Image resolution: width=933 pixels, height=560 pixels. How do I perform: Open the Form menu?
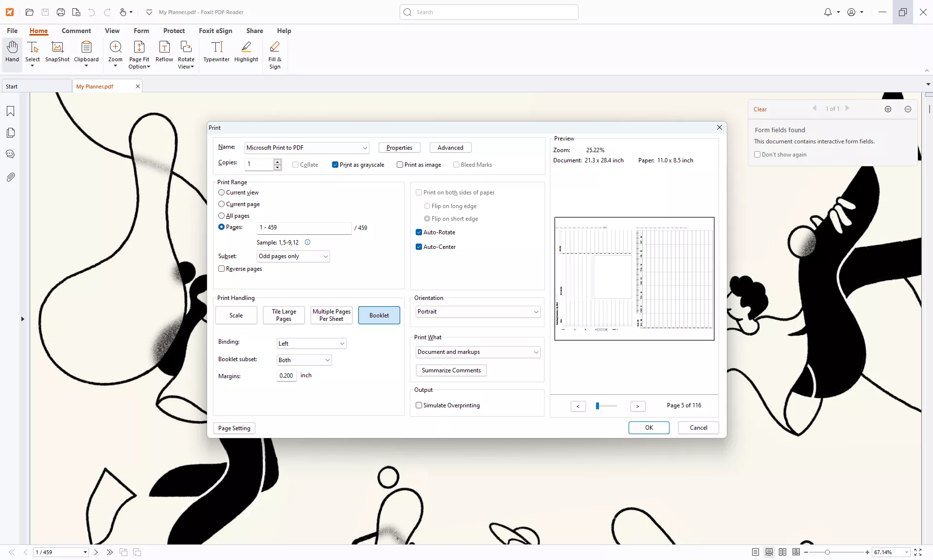tap(141, 31)
